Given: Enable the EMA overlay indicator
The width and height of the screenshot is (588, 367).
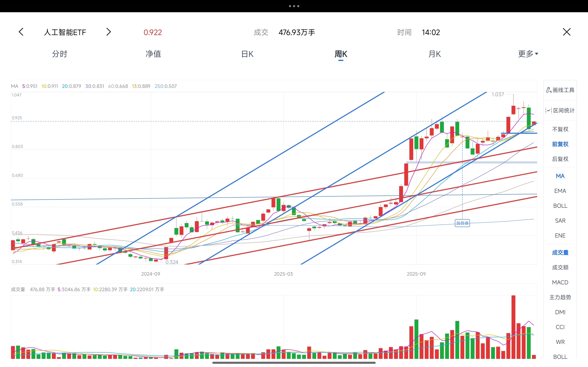Looking at the screenshot, I should [x=560, y=191].
